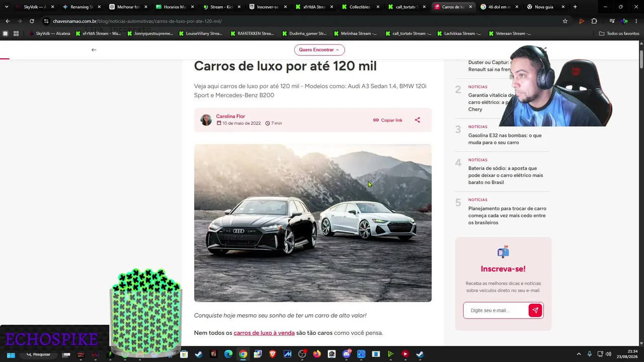
Task: Open the Todos os favoritos folder
Action: point(619,34)
